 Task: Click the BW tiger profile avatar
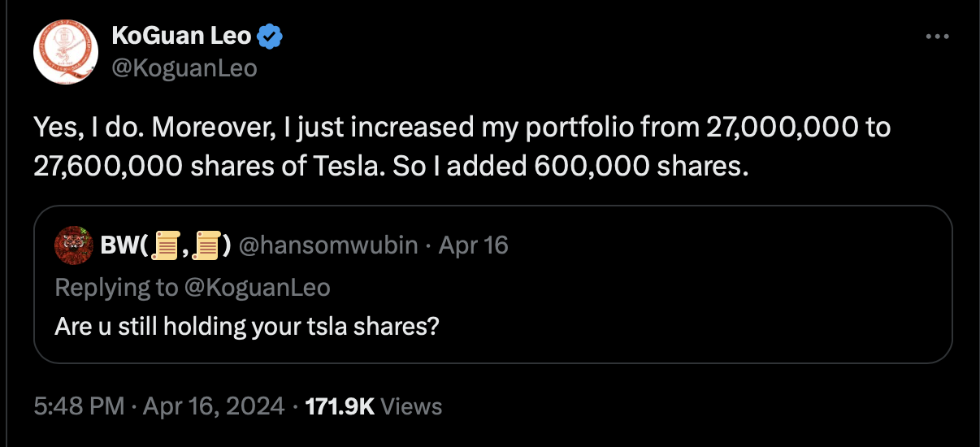click(x=73, y=245)
